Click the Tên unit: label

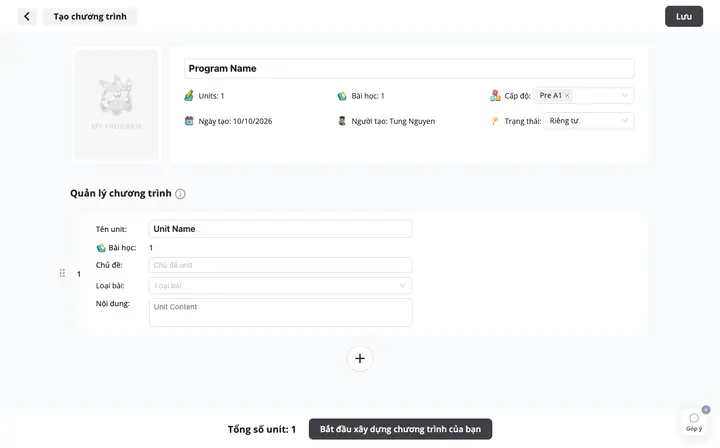click(111, 229)
